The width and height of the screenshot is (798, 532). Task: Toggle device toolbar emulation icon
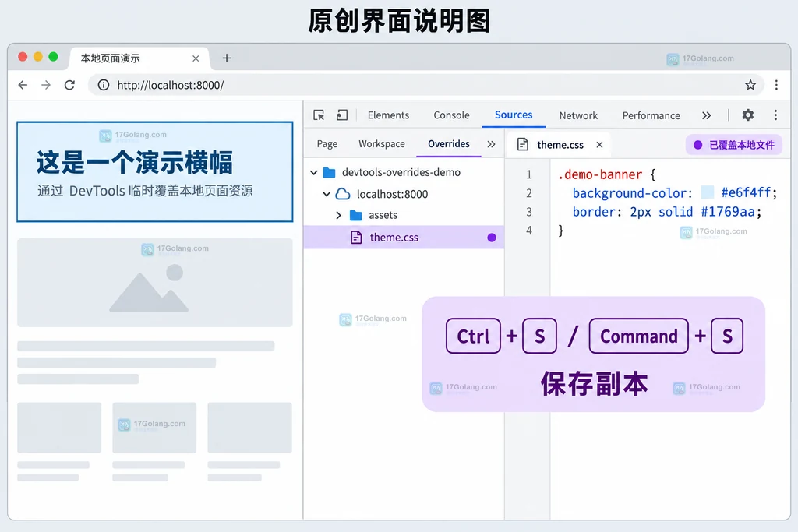coord(342,115)
